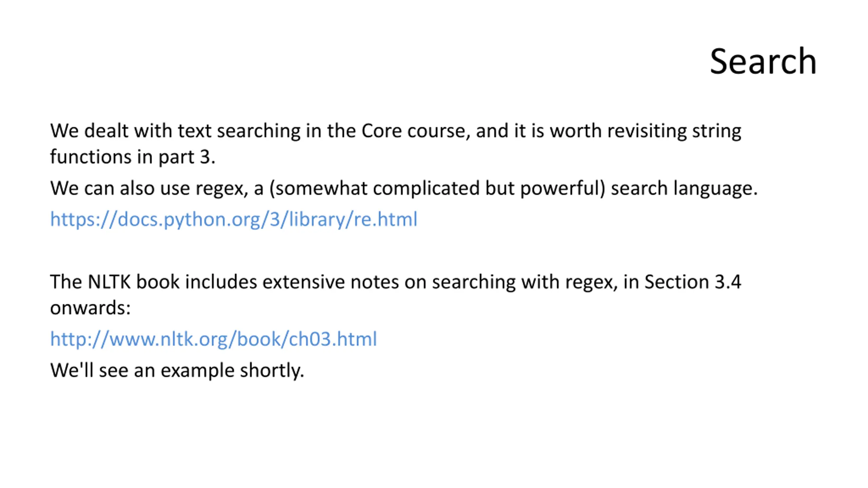Screen dimensions: 868x488
Task: Click the phrase '(somewhat complicated but powerful)'
Action: click(437, 188)
